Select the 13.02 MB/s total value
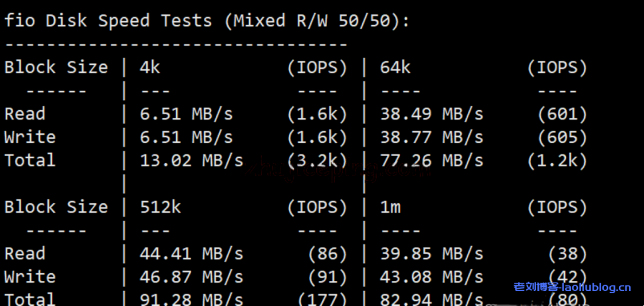The image size is (644, 306). coord(191,161)
